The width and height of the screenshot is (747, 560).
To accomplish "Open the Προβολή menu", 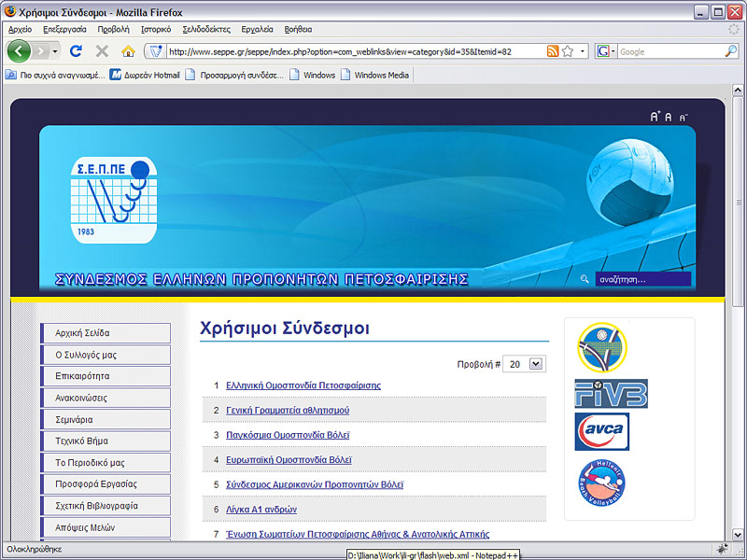I will click(x=113, y=30).
